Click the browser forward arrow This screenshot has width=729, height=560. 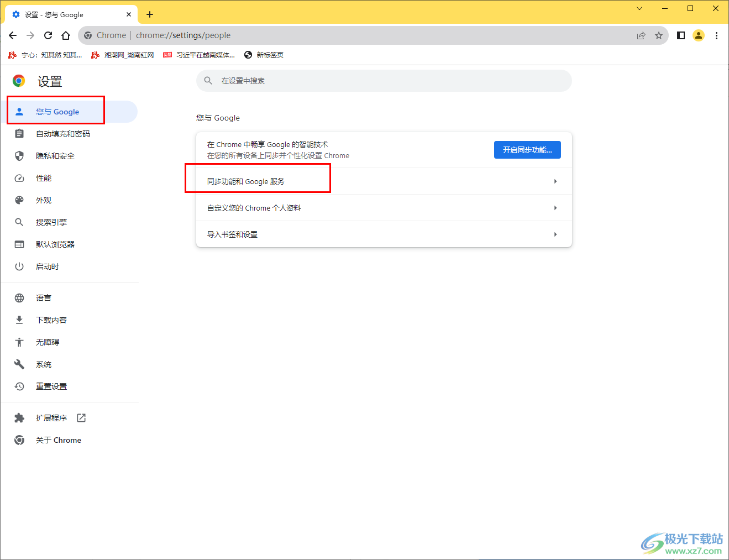pyautogui.click(x=30, y=35)
